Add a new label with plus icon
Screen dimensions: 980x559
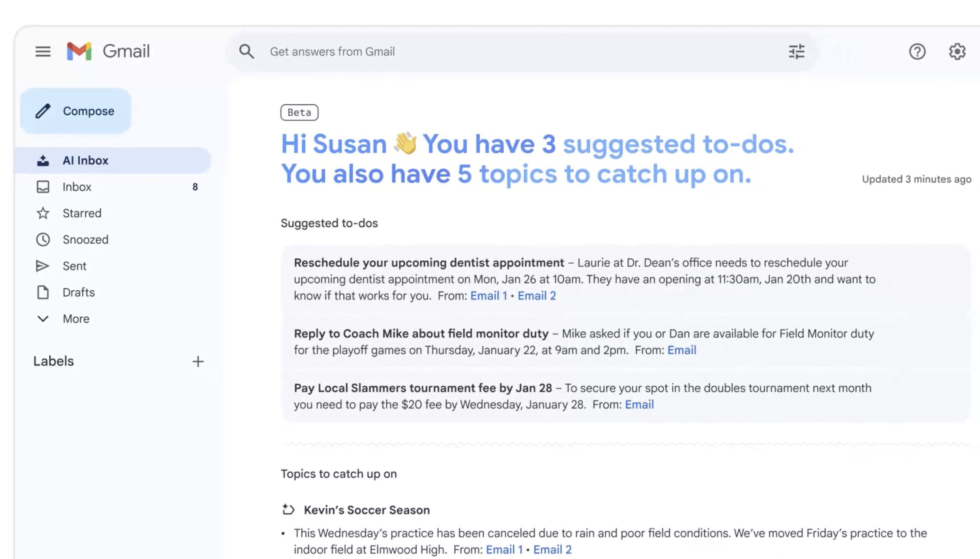tap(198, 361)
